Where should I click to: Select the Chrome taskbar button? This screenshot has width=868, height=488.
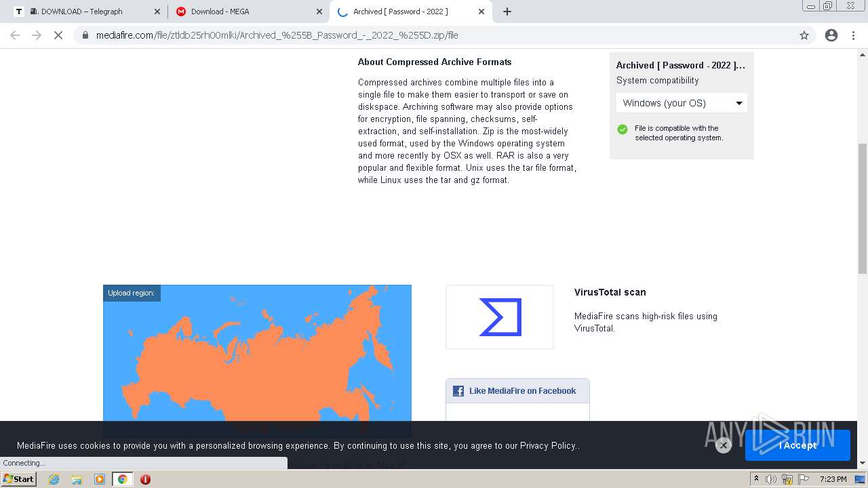coord(123,479)
